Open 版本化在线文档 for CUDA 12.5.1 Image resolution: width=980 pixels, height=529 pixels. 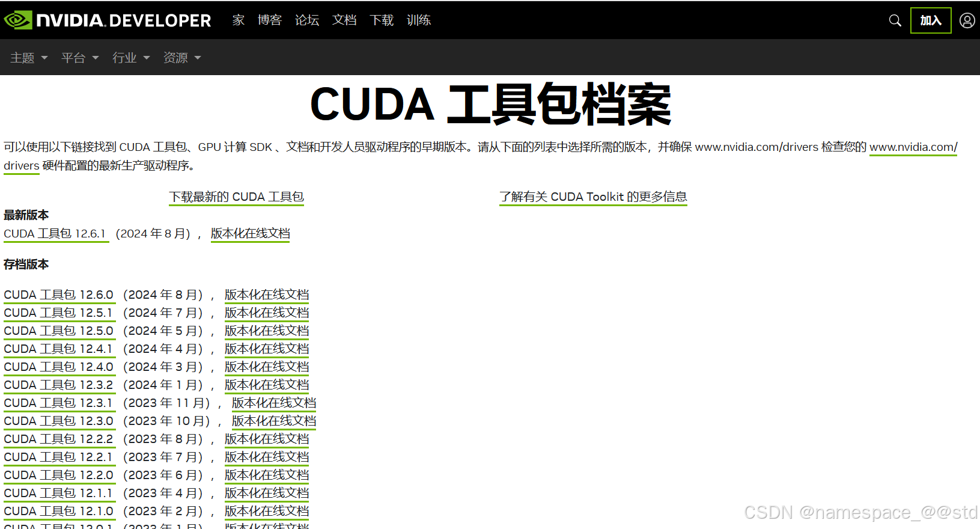click(x=267, y=313)
